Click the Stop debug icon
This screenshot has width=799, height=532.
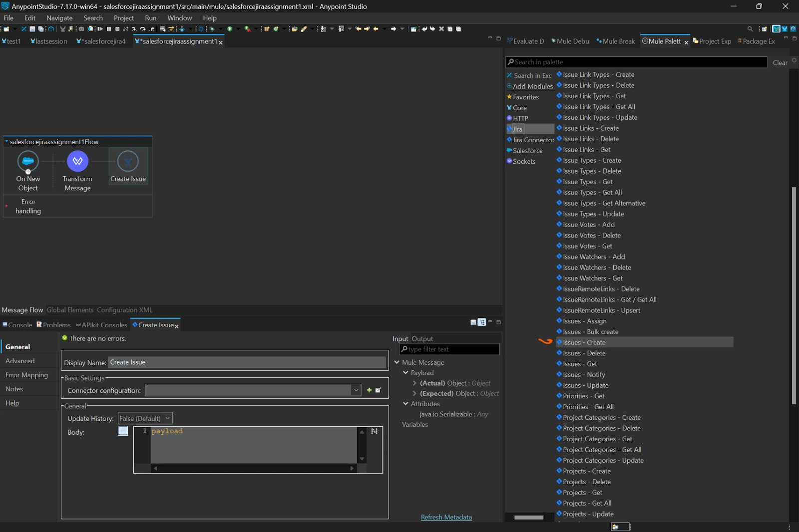click(117, 29)
